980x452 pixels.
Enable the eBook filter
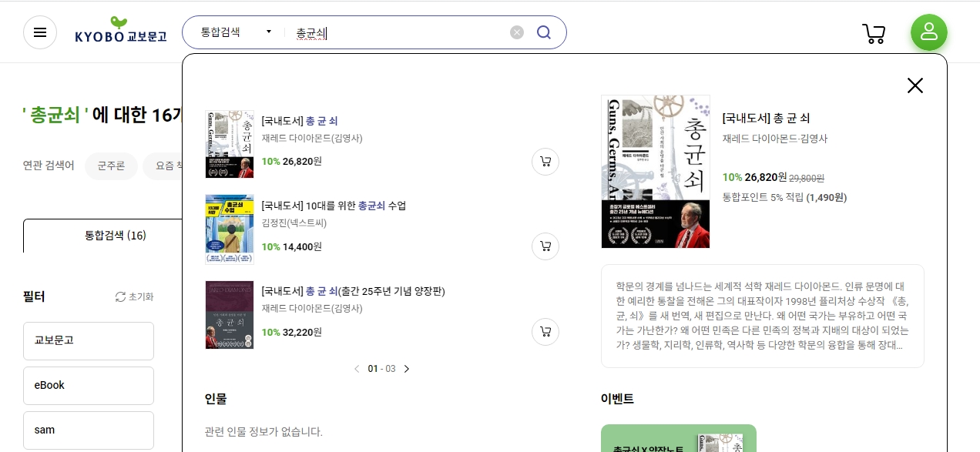(x=88, y=385)
